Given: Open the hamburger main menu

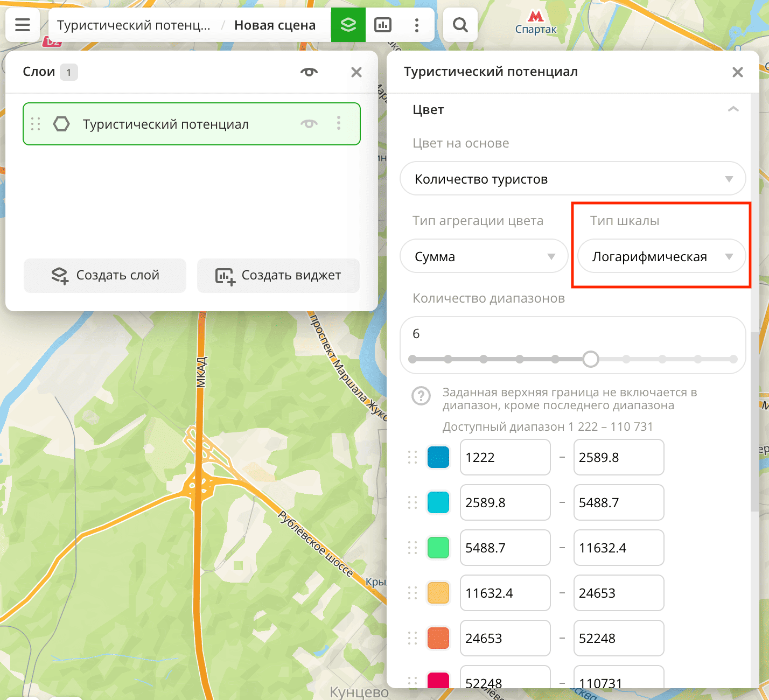Looking at the screenshot, I should 23,25.
